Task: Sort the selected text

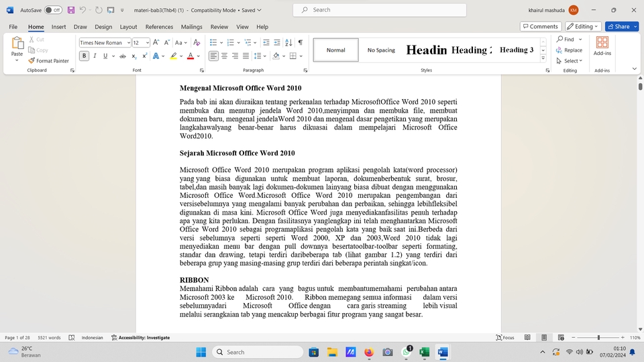Action: click(288, 43)
